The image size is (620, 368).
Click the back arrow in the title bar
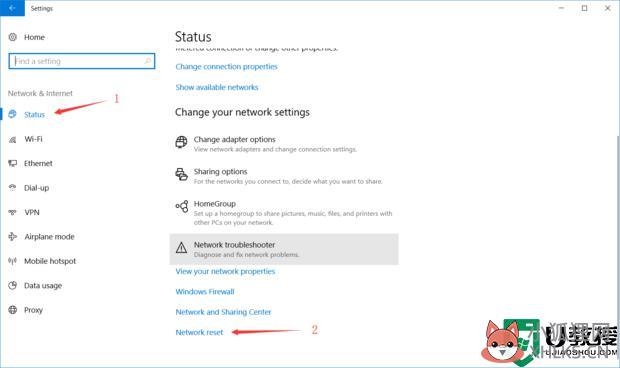[x=12, y=8]
